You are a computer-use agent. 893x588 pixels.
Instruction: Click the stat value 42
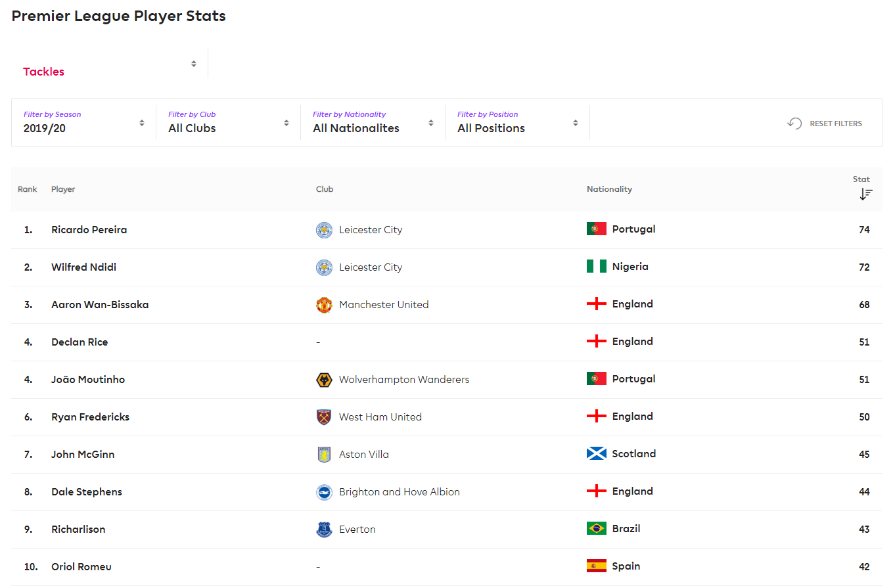(x=864, y=567)
